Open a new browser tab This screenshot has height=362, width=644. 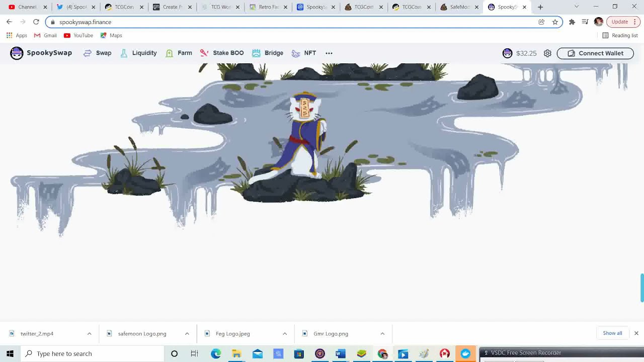pos(540,7)
